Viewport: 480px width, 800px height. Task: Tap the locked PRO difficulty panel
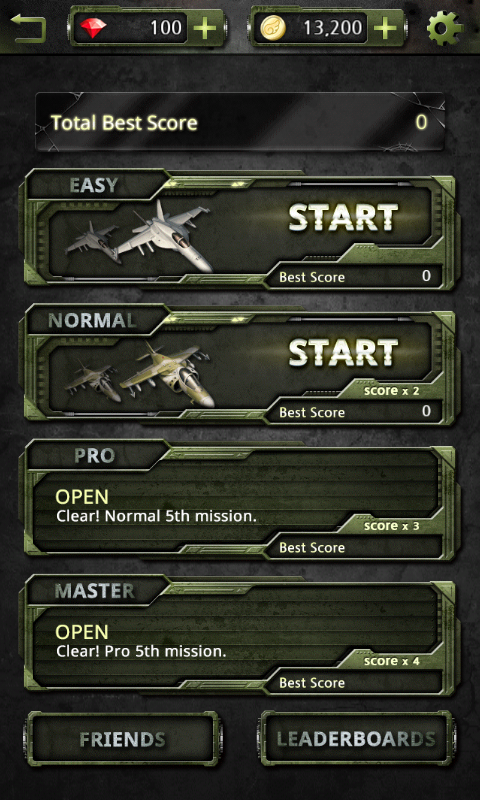pyautogui.click(x=240, y=500)
